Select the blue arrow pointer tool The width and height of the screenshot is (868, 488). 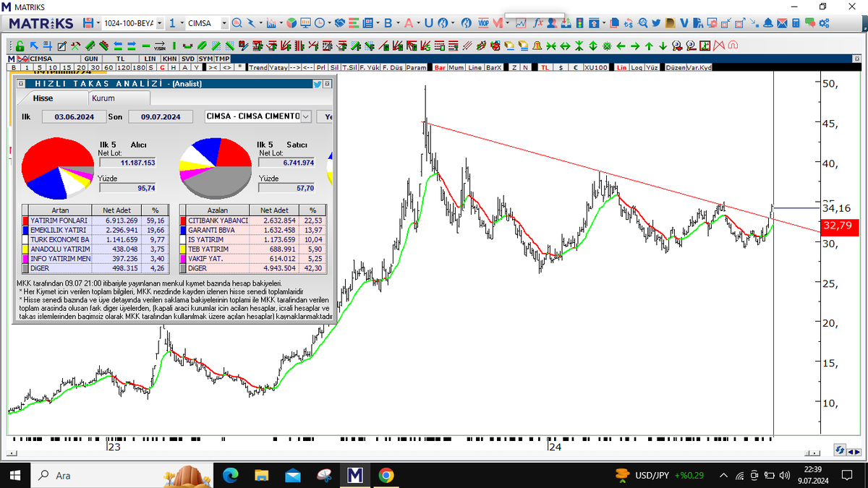click(34, 46)
